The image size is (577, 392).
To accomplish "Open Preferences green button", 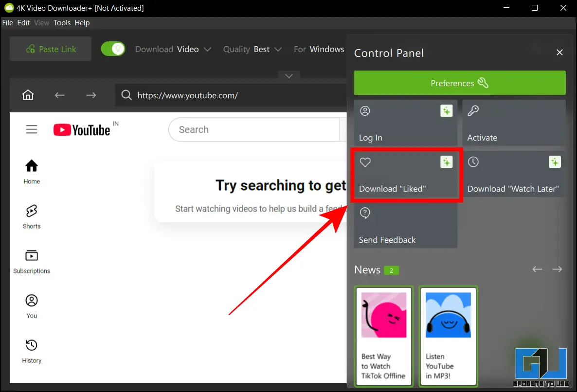I will tap(460, 83).
